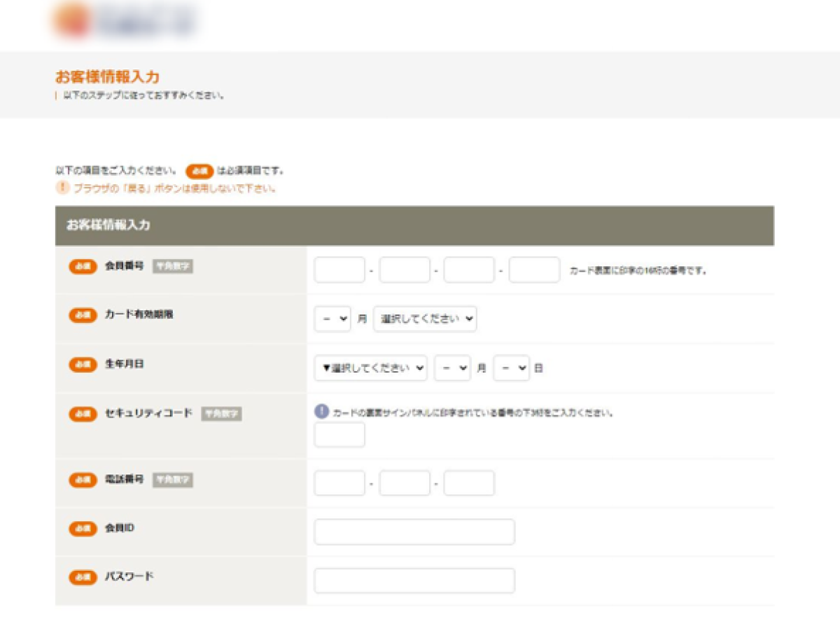
Task: Click the orange 必須 badge next to 会員番号
Action: coord(83,266)
